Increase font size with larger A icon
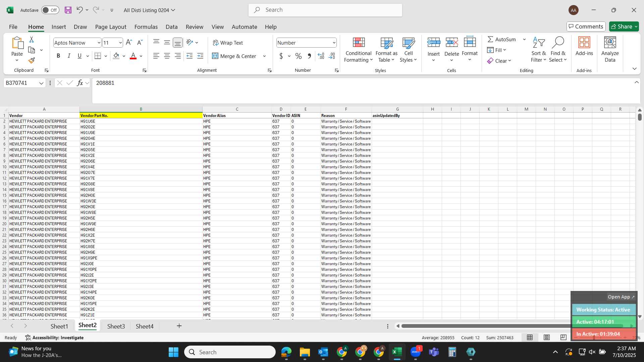Viewport: 644px width, 362px height. coord(129,42)
